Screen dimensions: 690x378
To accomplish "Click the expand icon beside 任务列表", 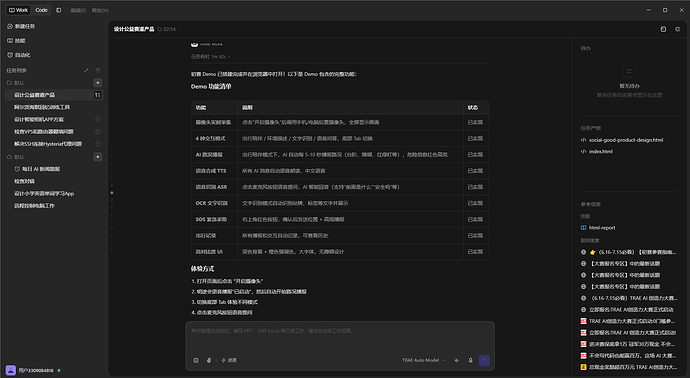I will [x=86, y=70].
